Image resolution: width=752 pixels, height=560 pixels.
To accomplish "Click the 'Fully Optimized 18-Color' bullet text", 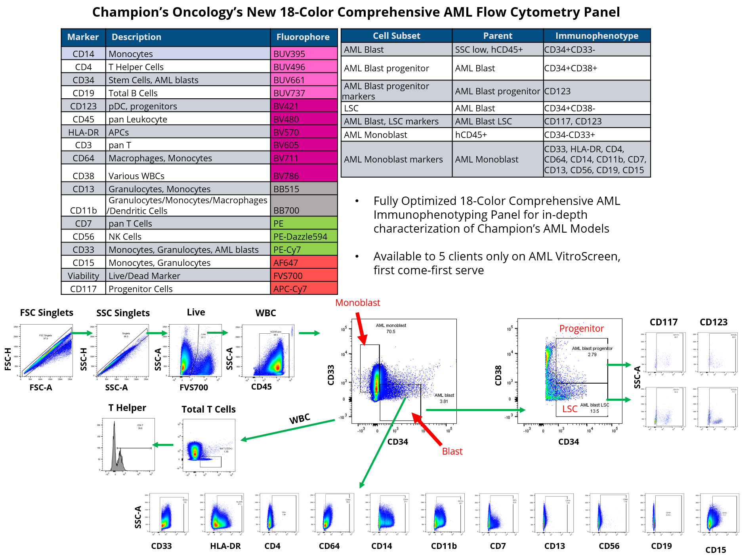I will [x=496, y=214].
